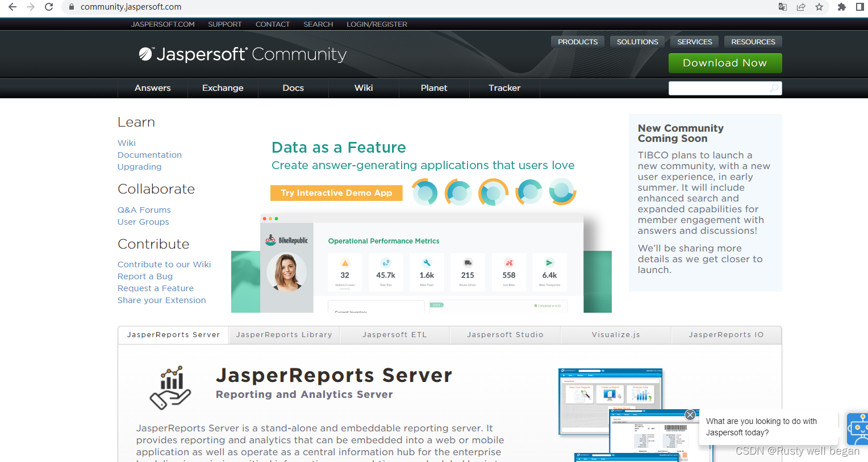Click Contribute to our Wiki link
The image size is (868, 462).
[x=164, y=264]
